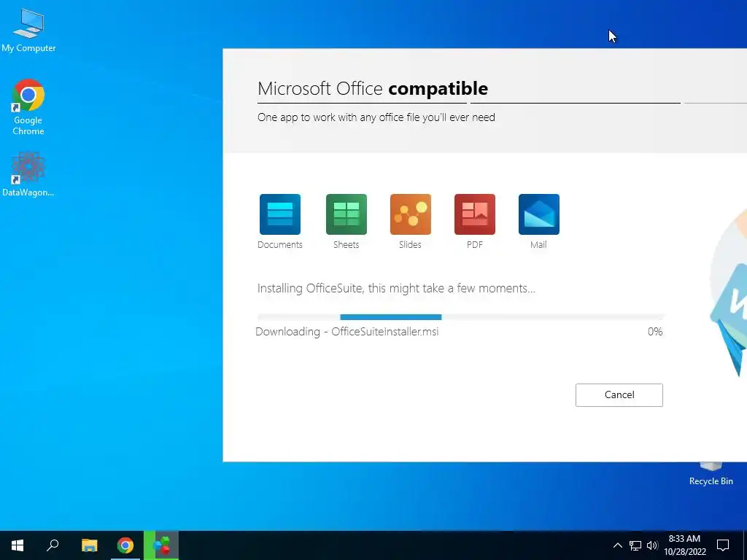Viewport: 747px width, 560px height.
Task: Click the Documents label text
Action: click(279, 245)
